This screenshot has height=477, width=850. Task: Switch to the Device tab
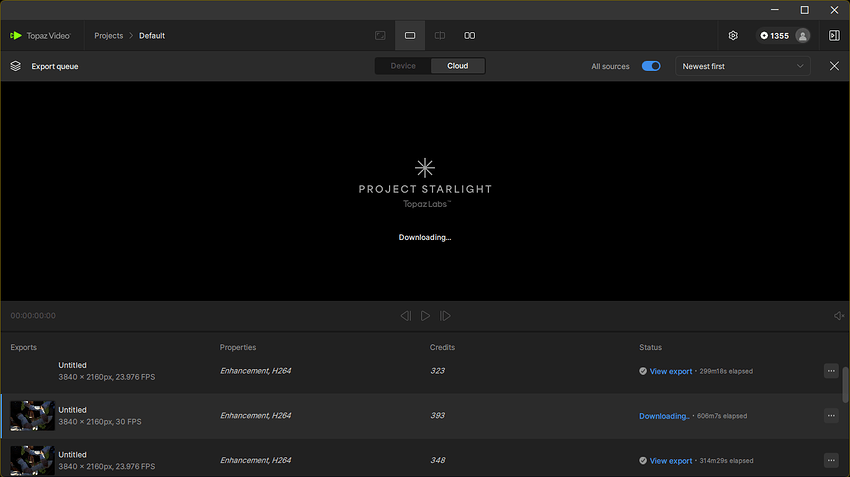[x=403, y=66]
